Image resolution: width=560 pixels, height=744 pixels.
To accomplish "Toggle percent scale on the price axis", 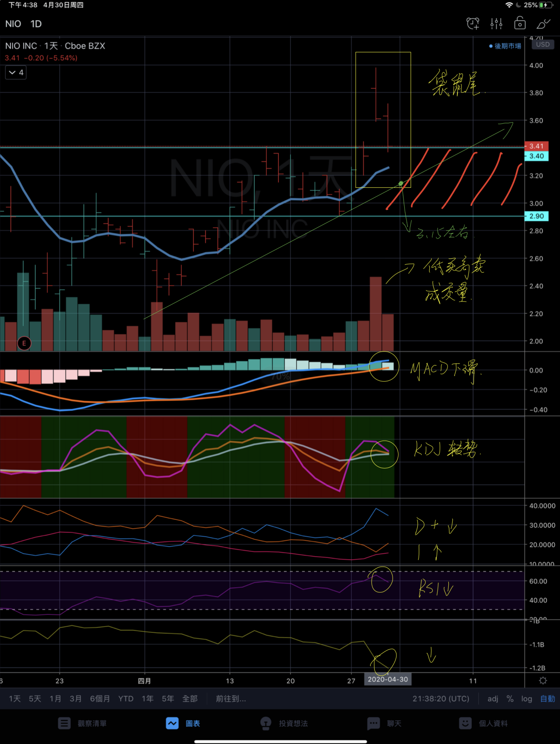I will [x=510, y=699].
